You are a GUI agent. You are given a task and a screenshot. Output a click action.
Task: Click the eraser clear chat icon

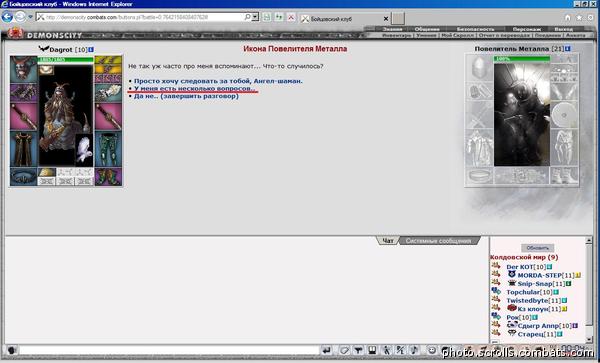point(344,350)
